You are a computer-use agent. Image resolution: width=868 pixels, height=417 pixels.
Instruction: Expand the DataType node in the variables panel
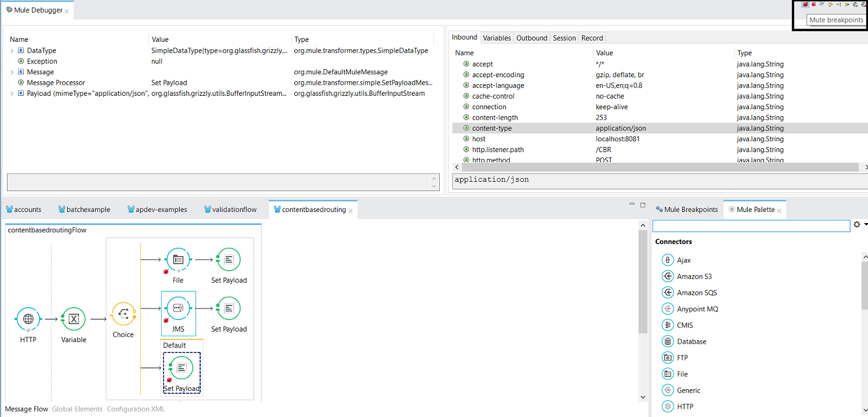[11, 50]
